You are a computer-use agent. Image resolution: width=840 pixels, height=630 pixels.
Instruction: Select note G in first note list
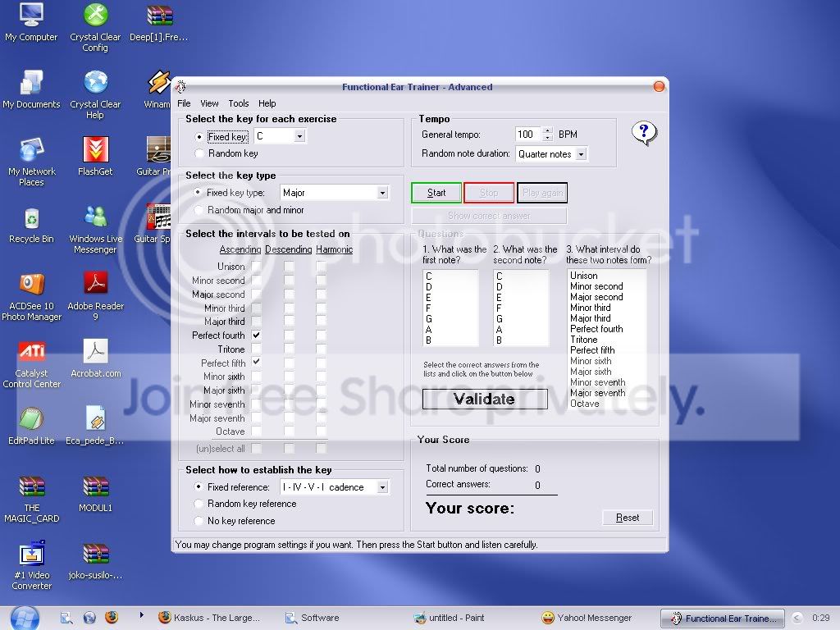pos(450,319)
